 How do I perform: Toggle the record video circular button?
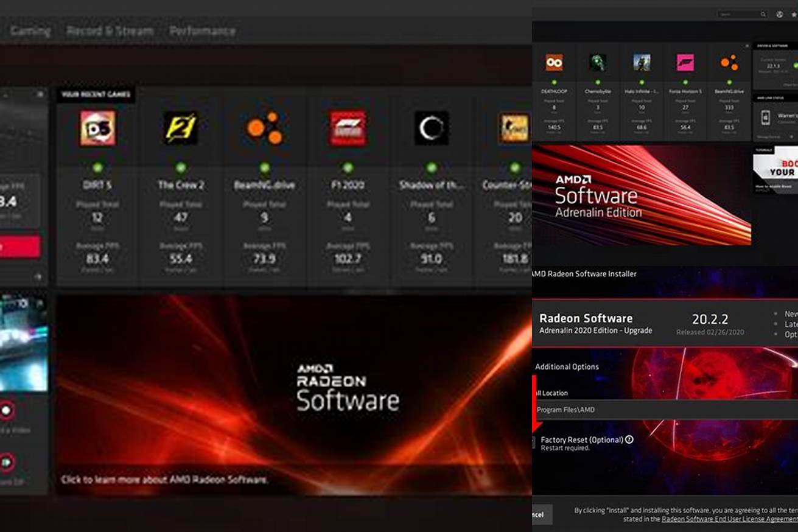tap(7, 410)
